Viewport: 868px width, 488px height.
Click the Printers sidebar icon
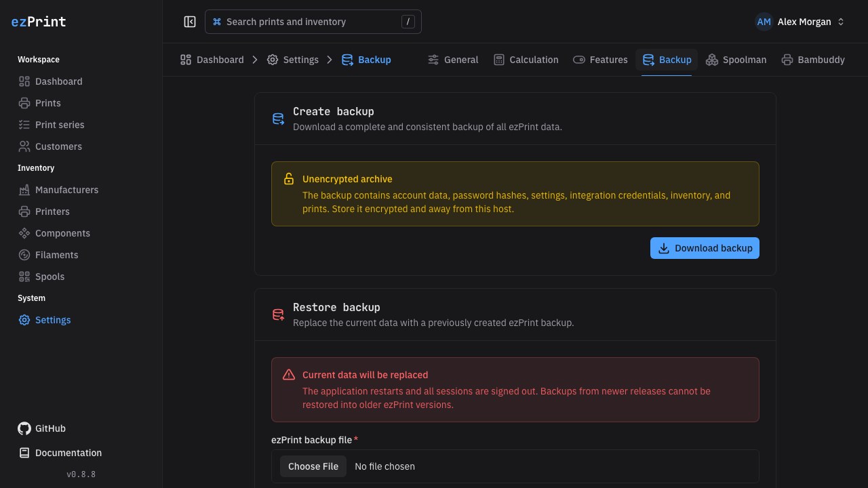coord(24,211)
